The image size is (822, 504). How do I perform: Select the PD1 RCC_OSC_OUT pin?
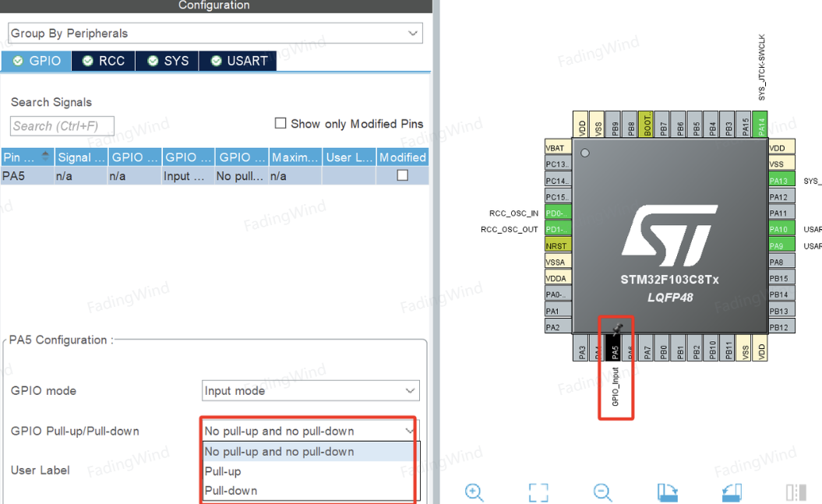558,230
